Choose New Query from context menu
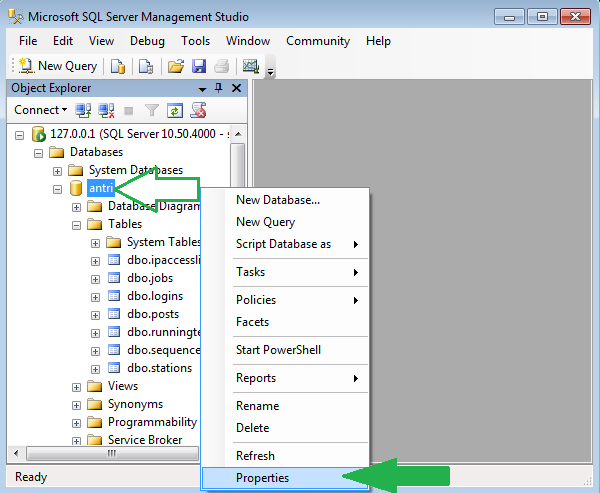This screenshot has height=493, width=600. click(x=285, y=222)
